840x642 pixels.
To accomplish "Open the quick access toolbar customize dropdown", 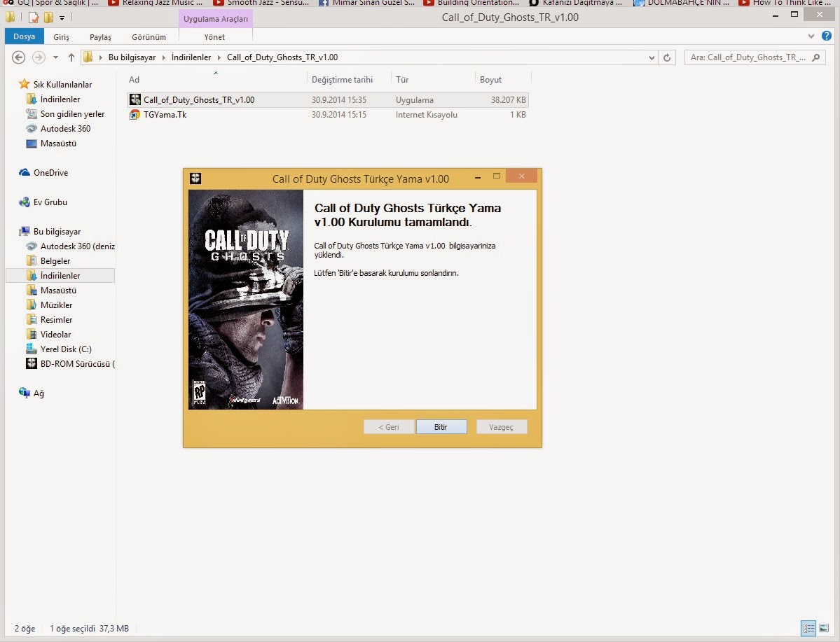I will (x=62, y=18).
